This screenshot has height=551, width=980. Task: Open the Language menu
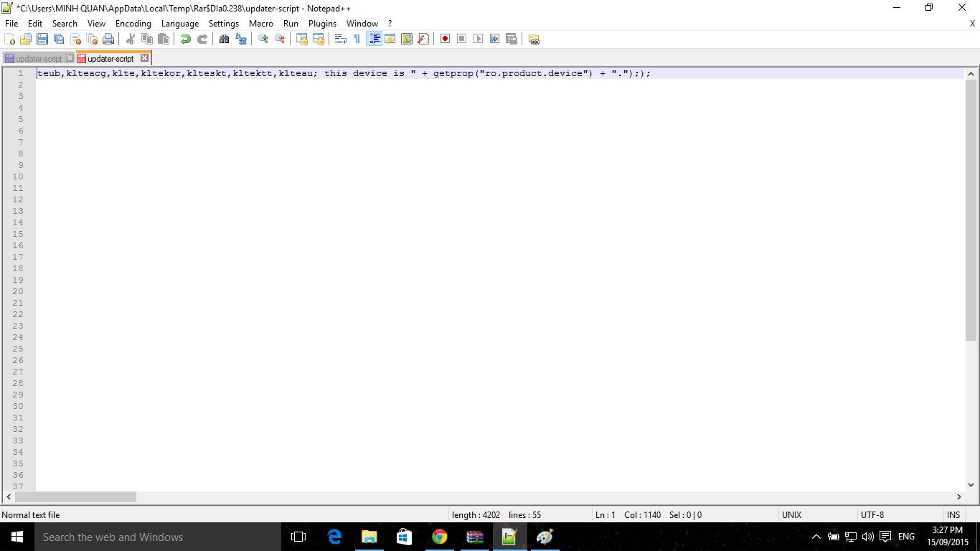180,24
